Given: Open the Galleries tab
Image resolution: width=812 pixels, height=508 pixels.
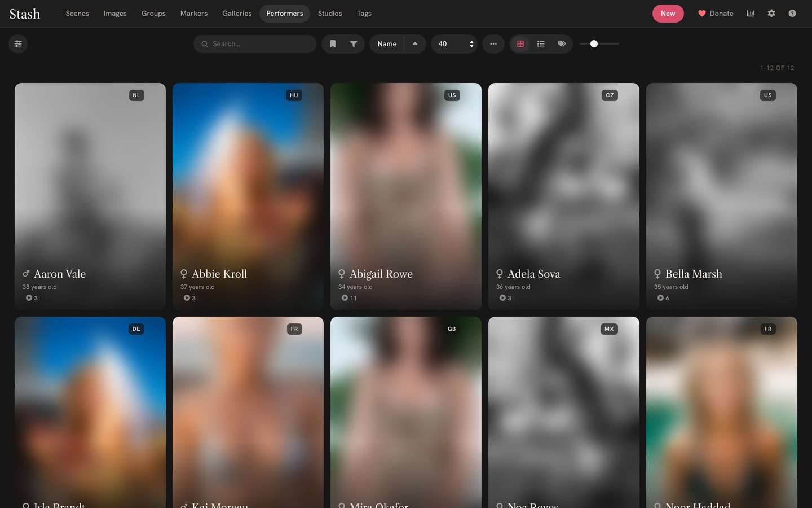Looking at the screenshot, I should pos(237,14).
